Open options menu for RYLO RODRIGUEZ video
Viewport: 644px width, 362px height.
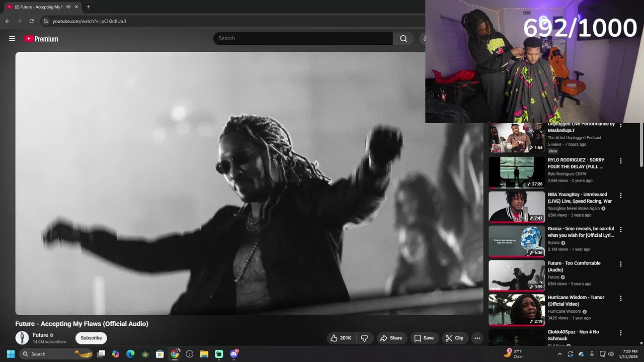click(x=620, y=161)
